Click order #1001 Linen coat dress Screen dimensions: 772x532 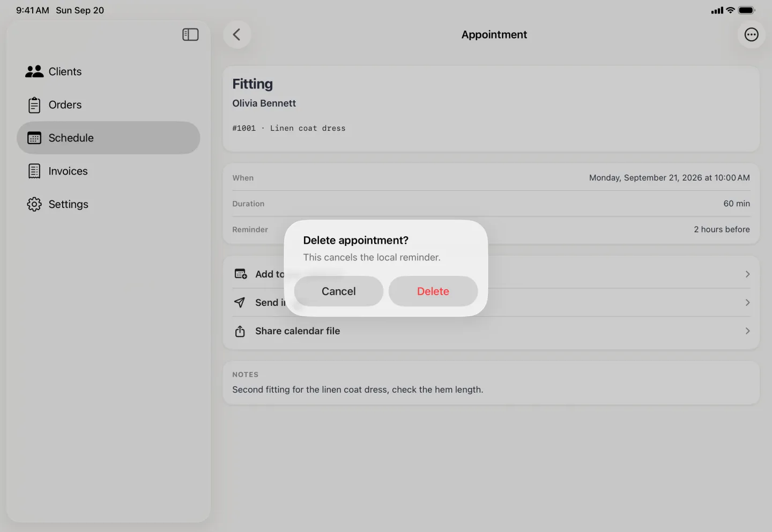[289, 129]
